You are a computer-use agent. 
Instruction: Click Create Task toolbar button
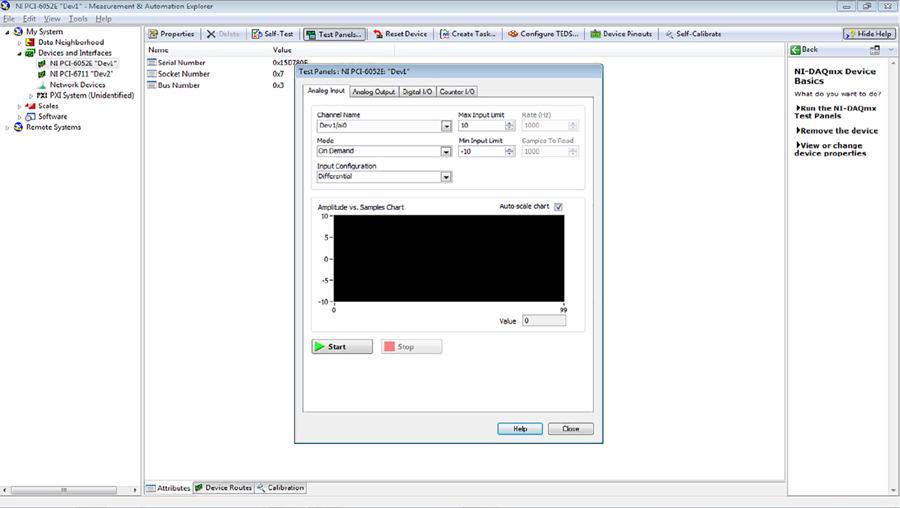(468, 34)
